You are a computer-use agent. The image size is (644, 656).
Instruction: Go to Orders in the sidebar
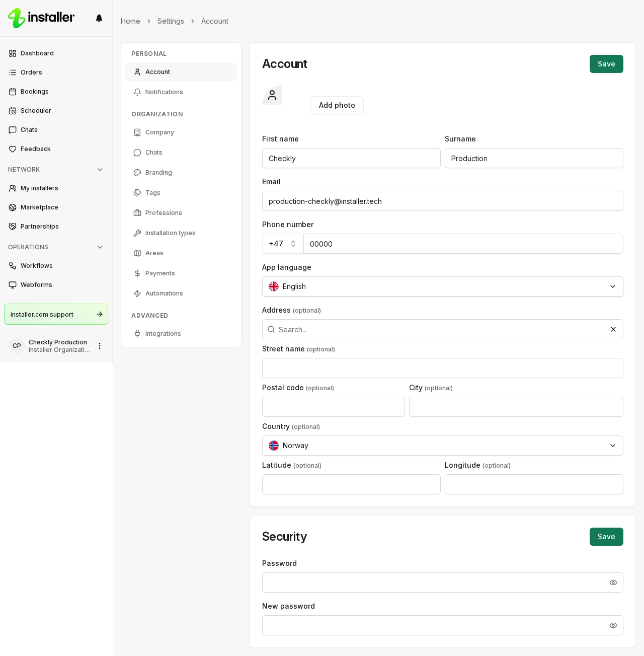click(x=56, y=72)
